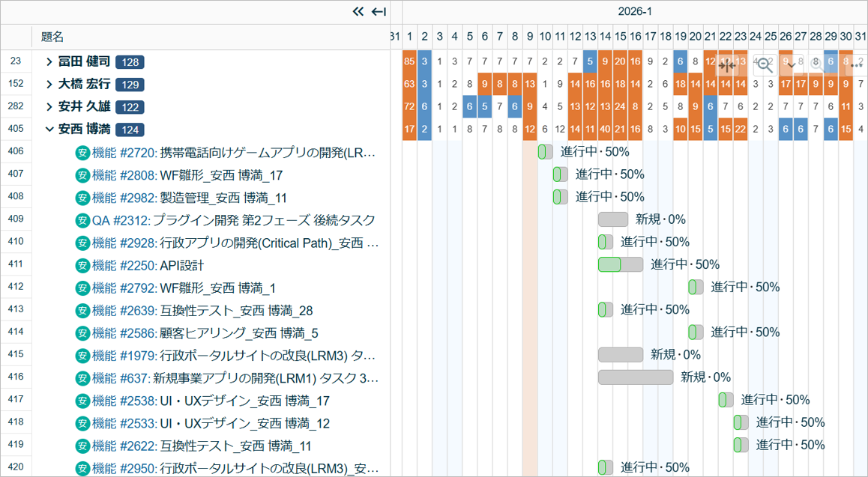Click the zoom out magnifier icon
The image size is (868, 477).
pyautogui.click(x=765, y=65)
